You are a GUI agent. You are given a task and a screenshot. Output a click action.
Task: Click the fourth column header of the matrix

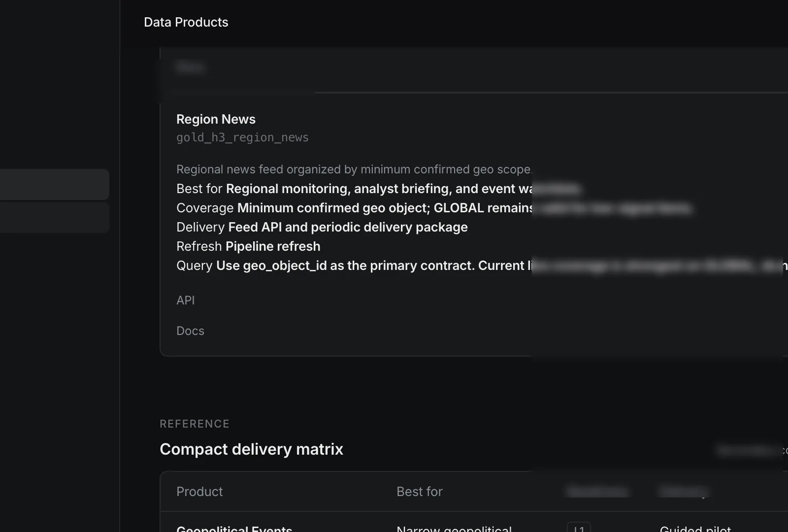pyautogui.click(x=683, y=491)
